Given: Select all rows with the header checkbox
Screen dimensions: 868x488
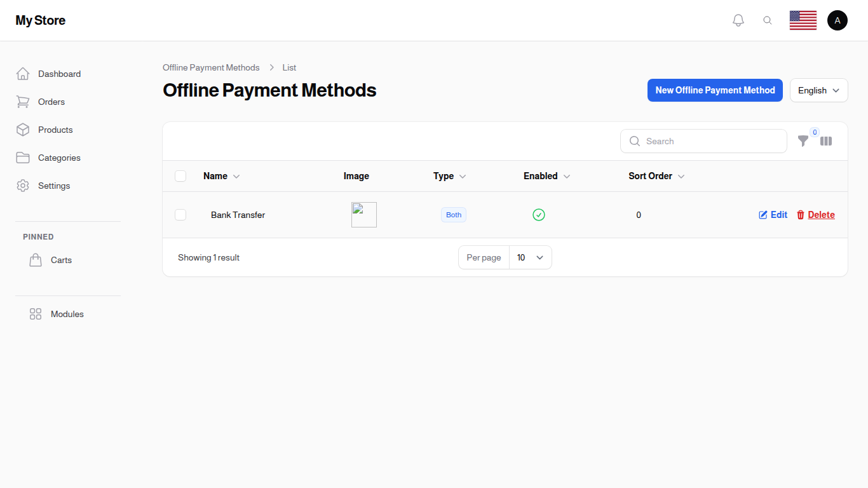Looking at the screenshot, I should point(180,176).
